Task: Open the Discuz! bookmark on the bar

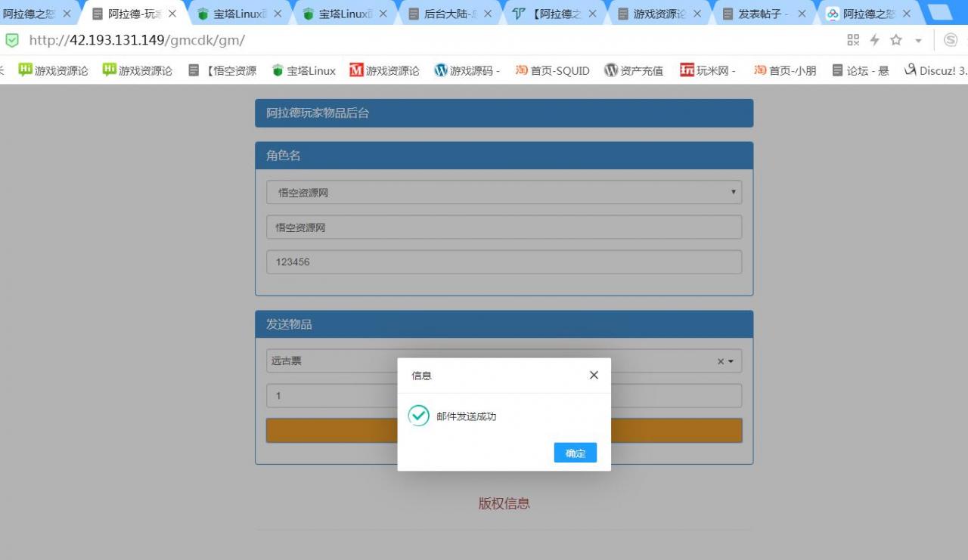Action: [935, 70]
